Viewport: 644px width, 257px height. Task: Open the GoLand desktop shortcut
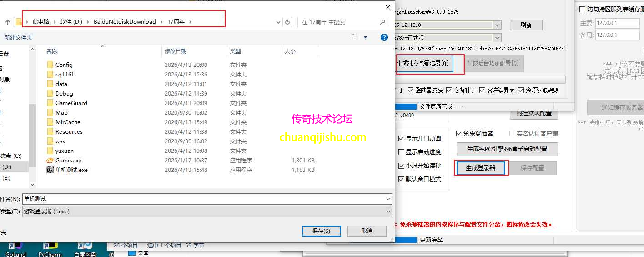click(x=15, y=250)
